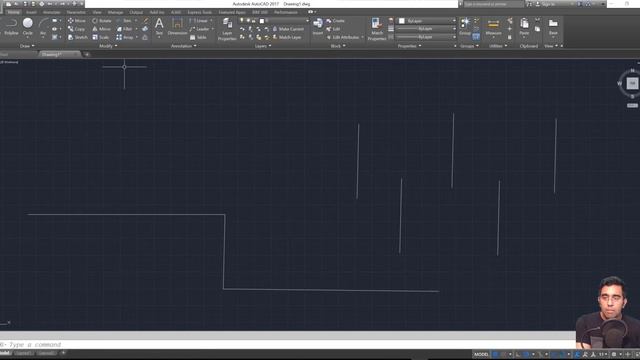Screen dimensions: 640x360
Task: Open the View ribbon tab
Action: [x=97, y=12]
